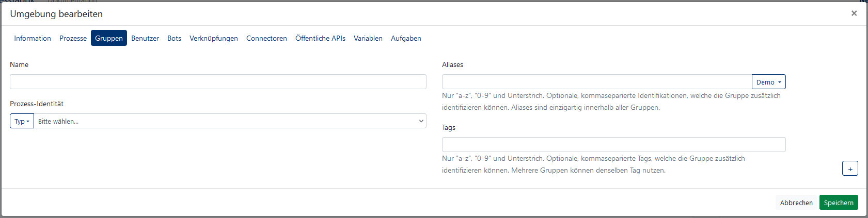Select the Gruppen tab

(109, 38)
